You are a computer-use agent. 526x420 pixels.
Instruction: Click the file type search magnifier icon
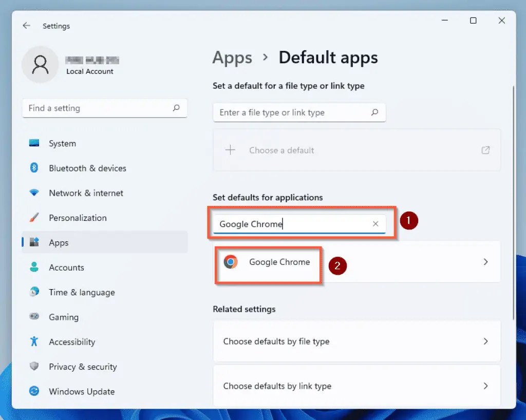pyautogui.click(x=374, y=112)
